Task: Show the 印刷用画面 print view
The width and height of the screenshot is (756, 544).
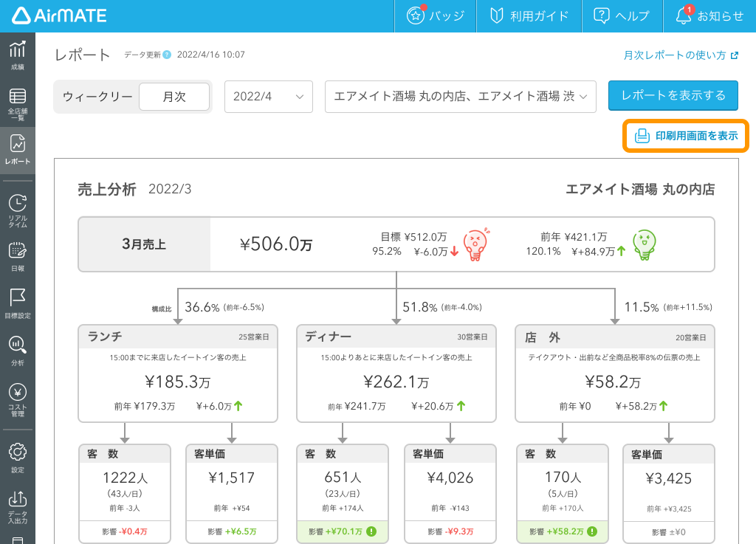Action: [684, 136]
